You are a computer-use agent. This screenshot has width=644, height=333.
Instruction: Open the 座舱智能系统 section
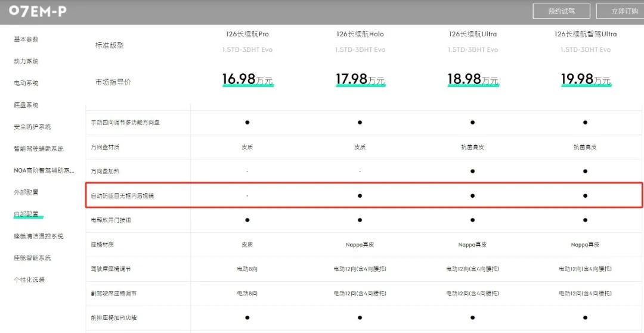point(32,258)
